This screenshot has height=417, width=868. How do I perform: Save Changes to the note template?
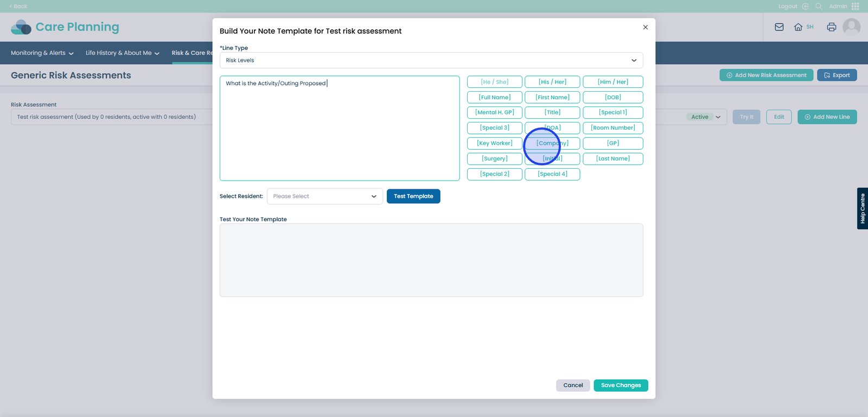pos(621,386)
